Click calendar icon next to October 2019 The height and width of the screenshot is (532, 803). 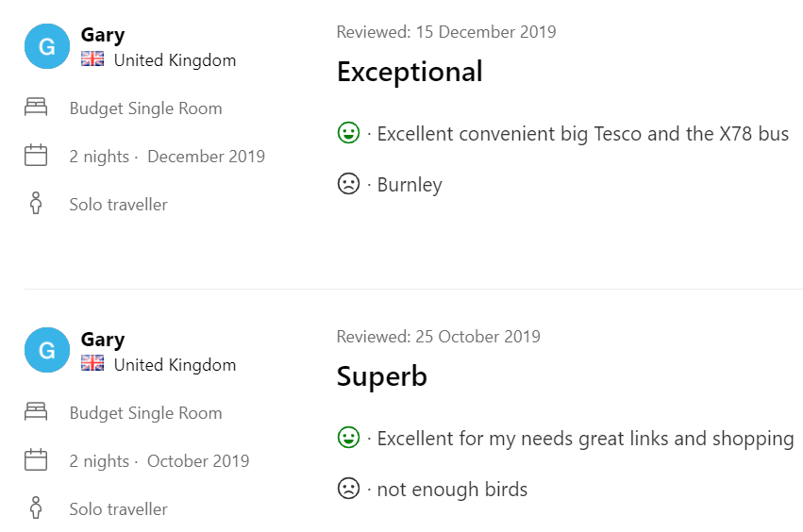[36, 460]
